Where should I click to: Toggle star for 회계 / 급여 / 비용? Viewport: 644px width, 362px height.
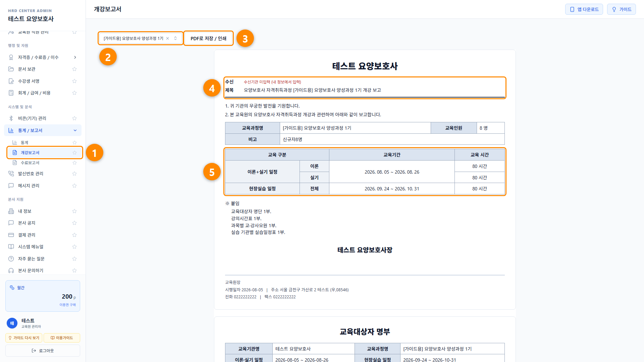(x=74, y=93)
